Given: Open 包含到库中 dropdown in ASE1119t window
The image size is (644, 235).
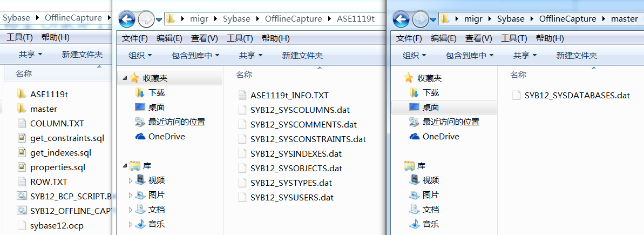Looking at the screenshot, I should pos(195,55).
